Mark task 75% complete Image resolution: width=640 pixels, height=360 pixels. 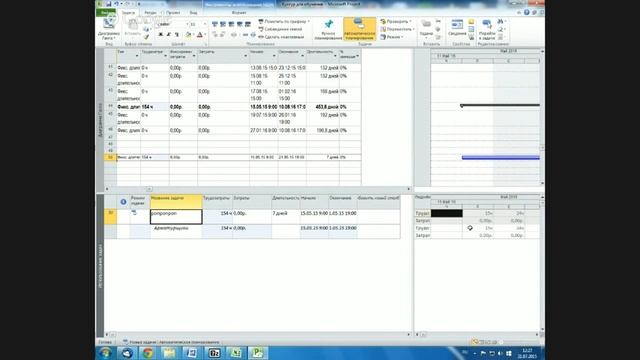pyautogui.click(x=239, y=24)
